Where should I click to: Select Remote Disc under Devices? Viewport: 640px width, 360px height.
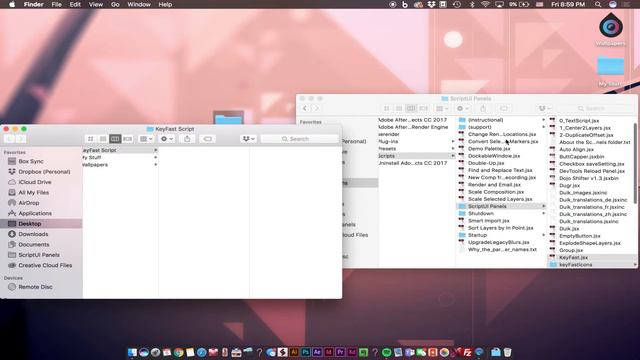click(x=35, y=287)
